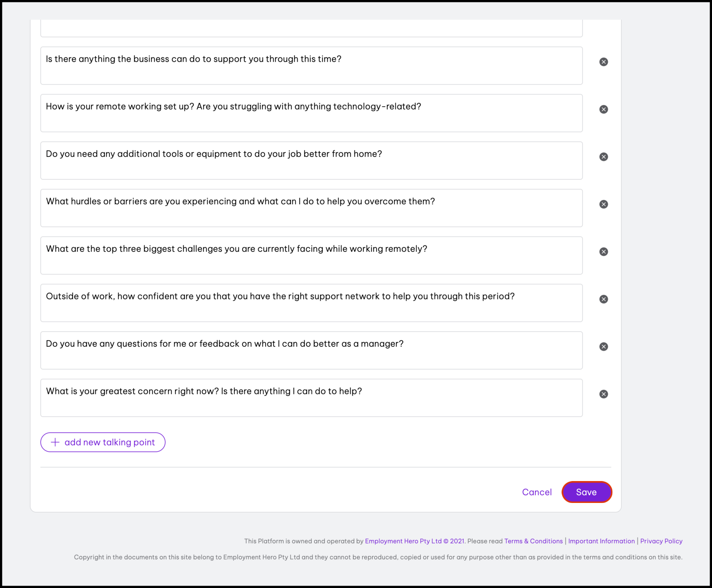Remove the 'support you through this time' talking point

click(x=603, y=62)
